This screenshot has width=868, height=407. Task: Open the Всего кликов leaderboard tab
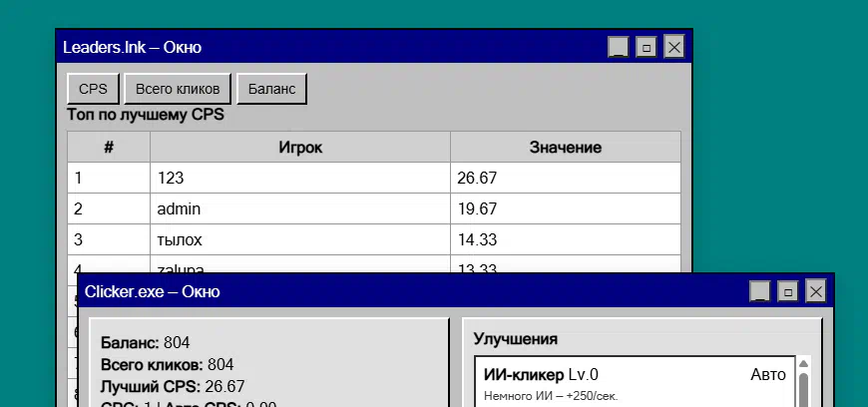click(178, 89)
